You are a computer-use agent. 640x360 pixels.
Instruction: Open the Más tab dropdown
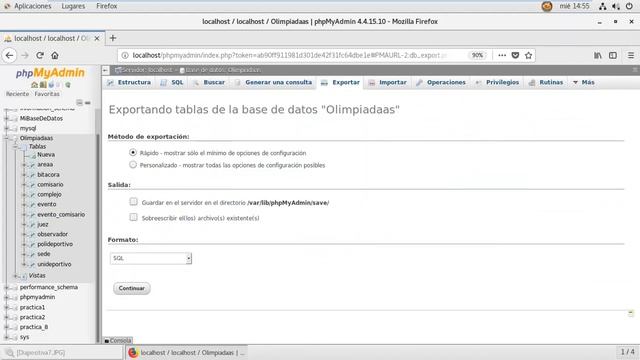pos(584,82)
